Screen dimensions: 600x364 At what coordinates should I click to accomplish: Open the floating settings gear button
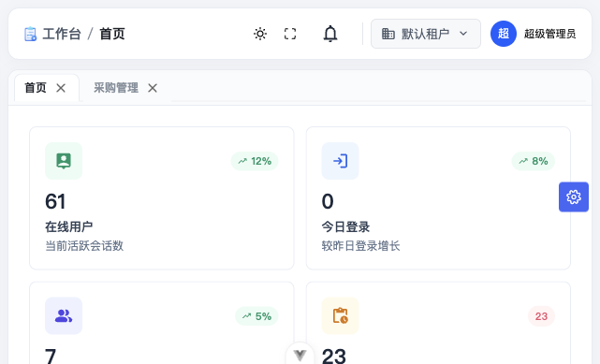coord(574,197)
